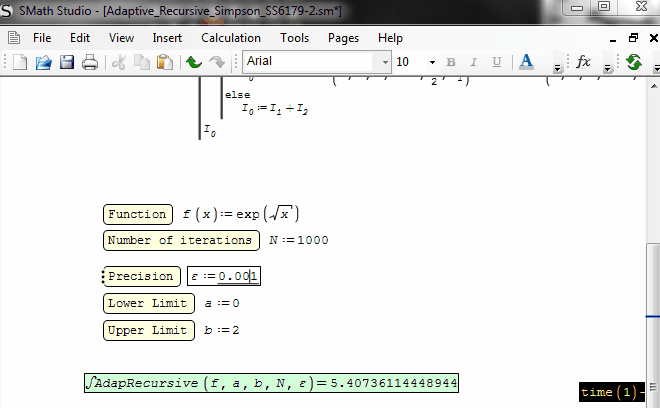Recalculate the worksheet with green arrows icon
The height and width of the screenshot is (408, 660).
click(633, 62)
